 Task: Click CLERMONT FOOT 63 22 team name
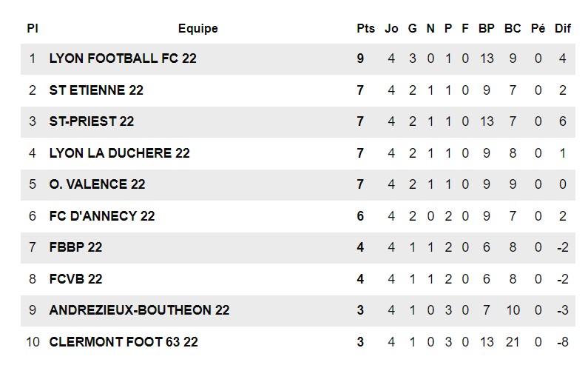tap(124, 342)
